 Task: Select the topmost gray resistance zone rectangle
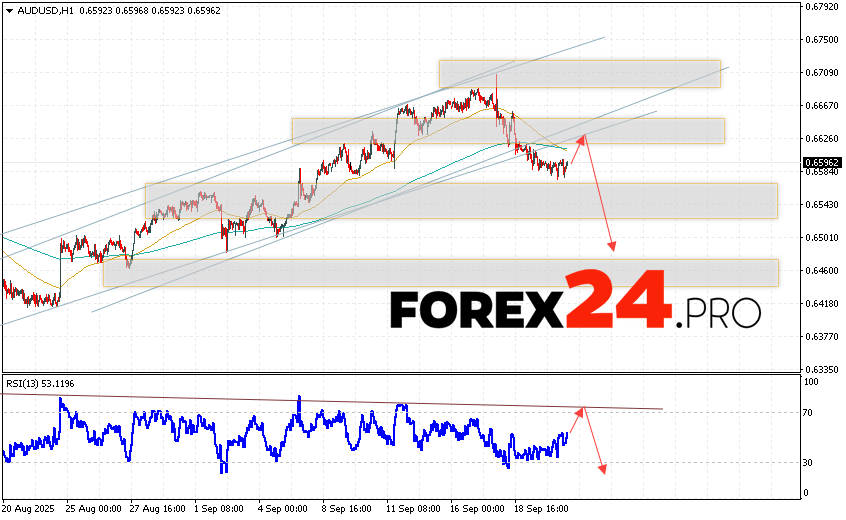pyautogui.click(x=579, y=74)
